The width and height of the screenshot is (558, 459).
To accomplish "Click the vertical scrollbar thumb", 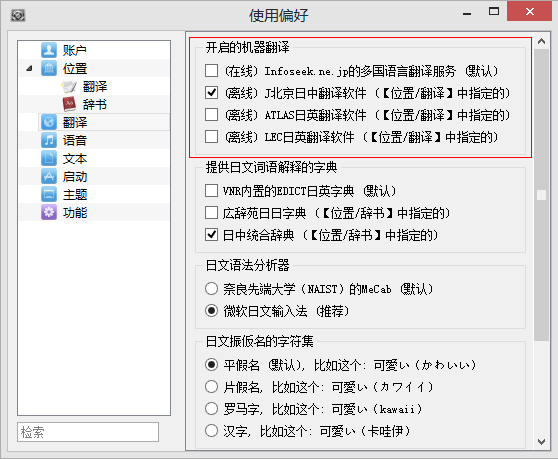I will (x=541, y=195).
